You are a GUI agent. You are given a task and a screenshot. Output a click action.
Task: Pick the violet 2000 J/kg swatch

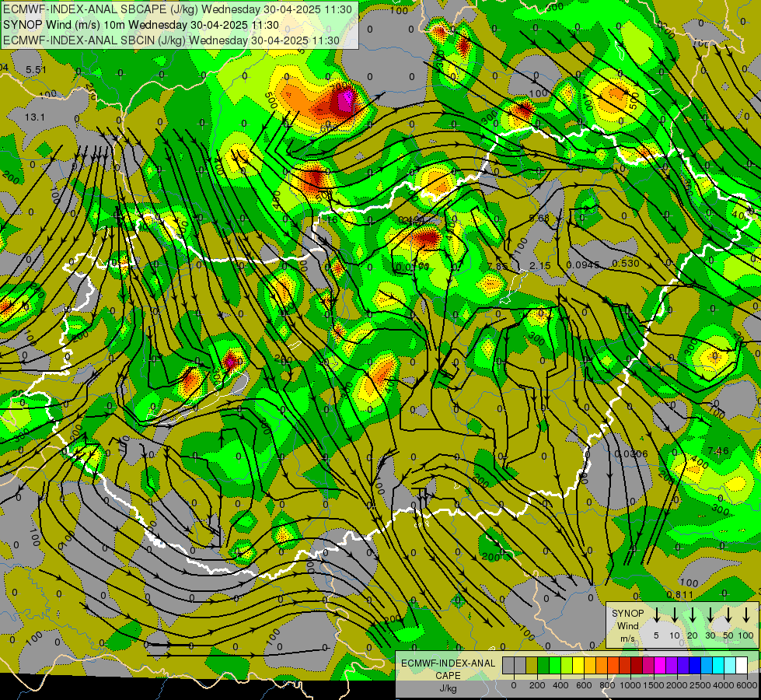(672, 666)
